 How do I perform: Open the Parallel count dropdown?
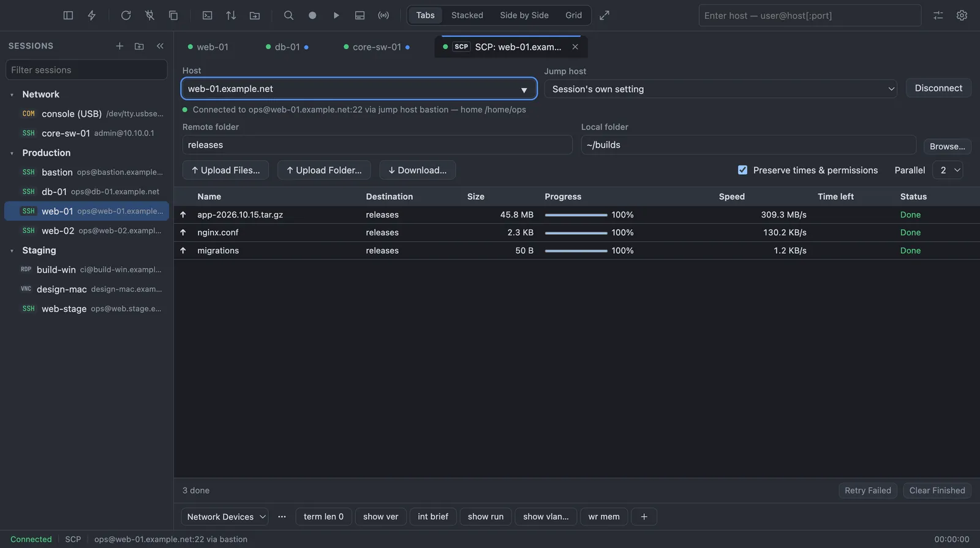coord(948,170)
